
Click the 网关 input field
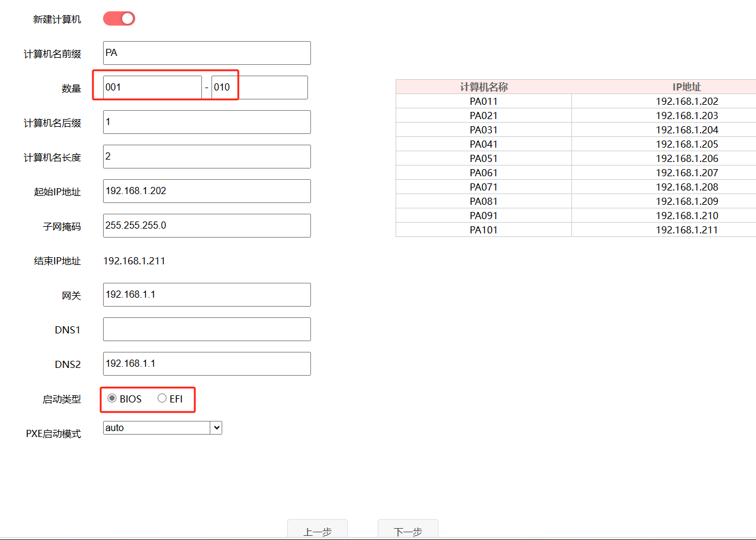[207, 295]
